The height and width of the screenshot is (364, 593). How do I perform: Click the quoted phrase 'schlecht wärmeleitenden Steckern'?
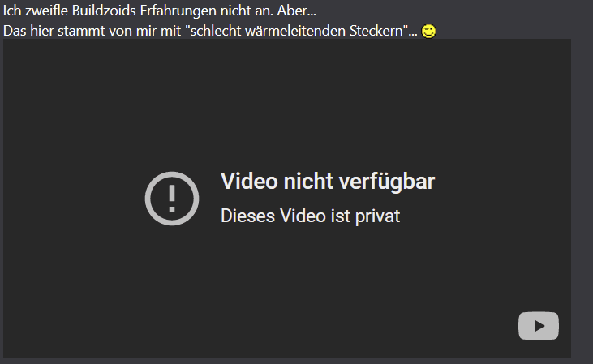tap(299, 31)
